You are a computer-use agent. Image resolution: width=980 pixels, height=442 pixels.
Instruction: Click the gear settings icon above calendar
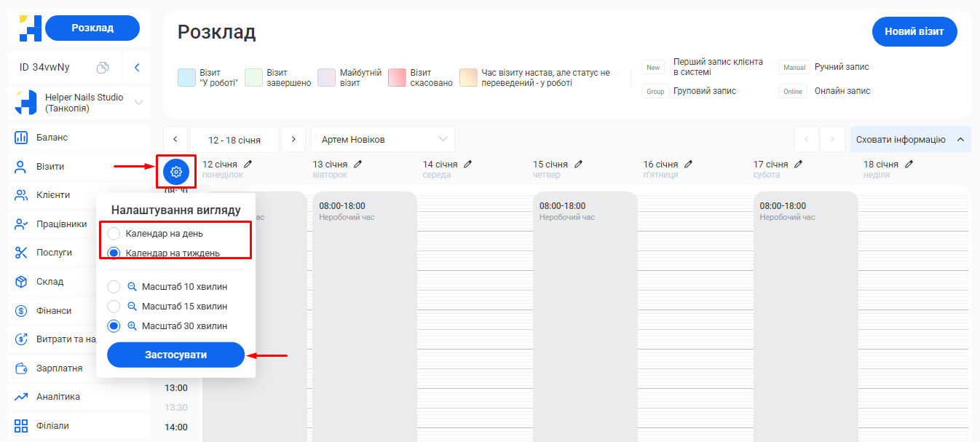pos(175,172)
